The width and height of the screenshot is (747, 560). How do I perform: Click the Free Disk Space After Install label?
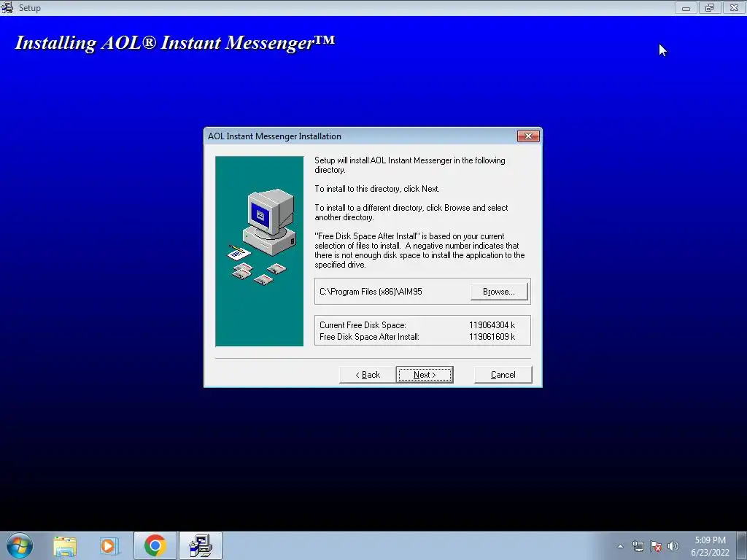pos(369,337)
